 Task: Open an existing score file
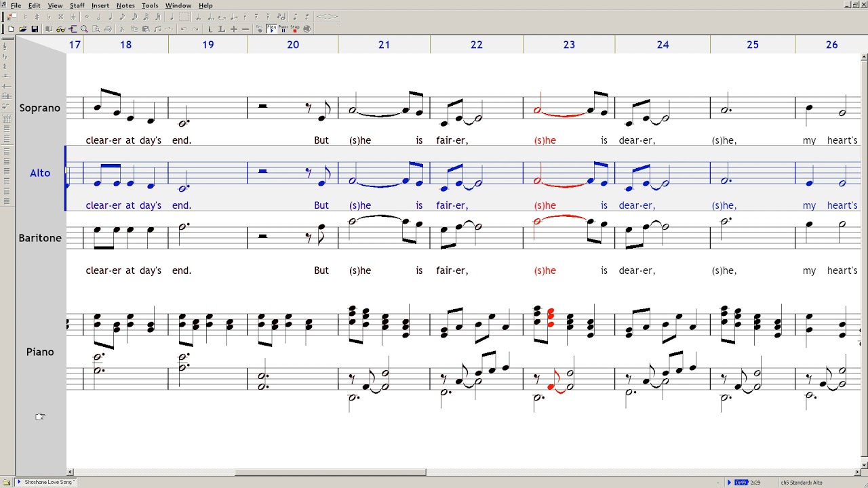(23, 29)
